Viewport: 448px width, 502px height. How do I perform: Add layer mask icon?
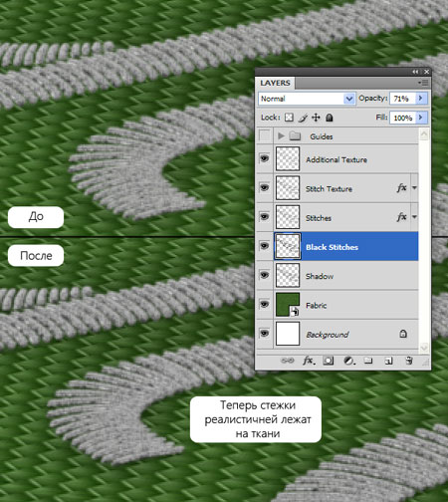point(329,361)
